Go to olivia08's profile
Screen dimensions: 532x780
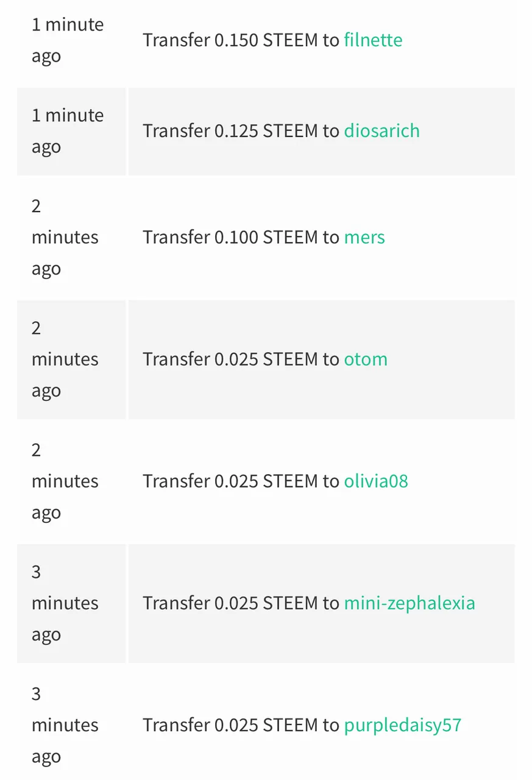click(376, 481)
